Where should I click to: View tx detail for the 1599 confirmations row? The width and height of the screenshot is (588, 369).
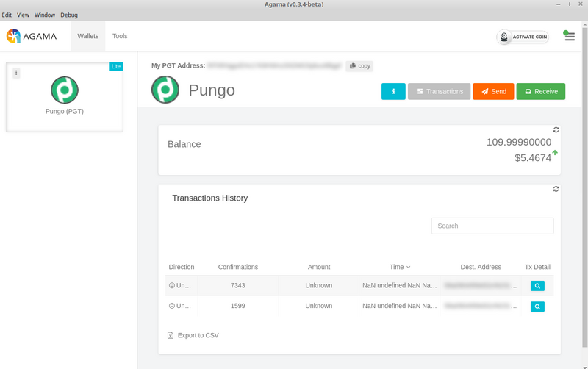click(537, 307)
